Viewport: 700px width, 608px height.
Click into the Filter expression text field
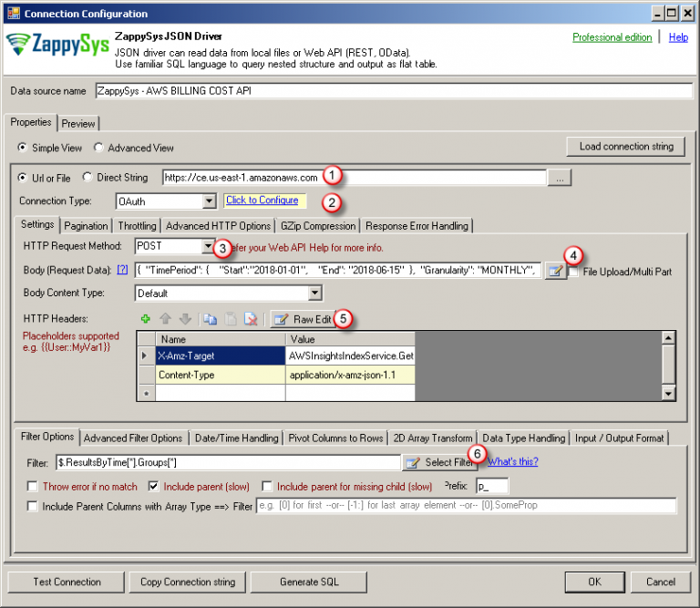(x=228, y=462)
